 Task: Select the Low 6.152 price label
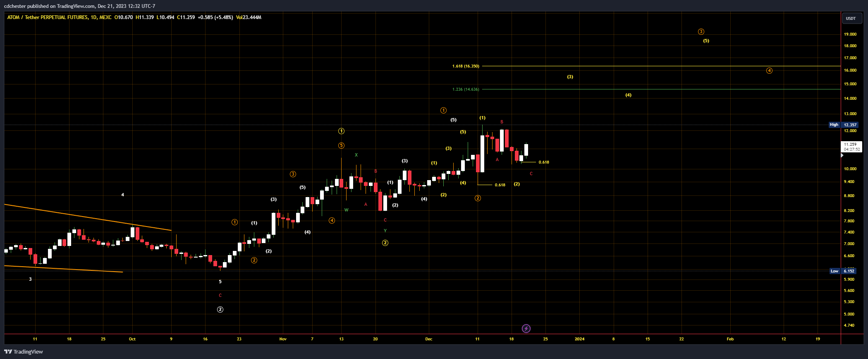(843, 271)
